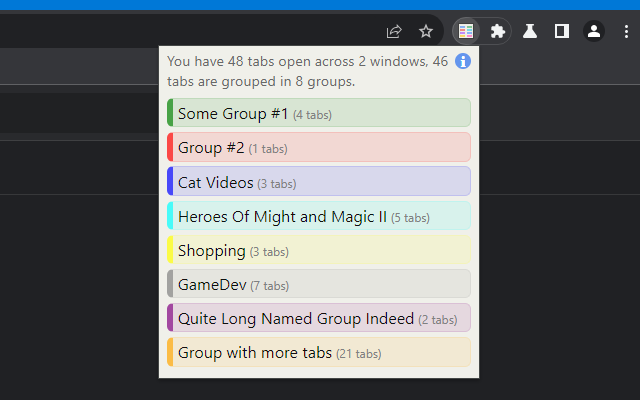Open the Shopping tab group
This screenshot has height=400, width=640.
coord(319,250)
